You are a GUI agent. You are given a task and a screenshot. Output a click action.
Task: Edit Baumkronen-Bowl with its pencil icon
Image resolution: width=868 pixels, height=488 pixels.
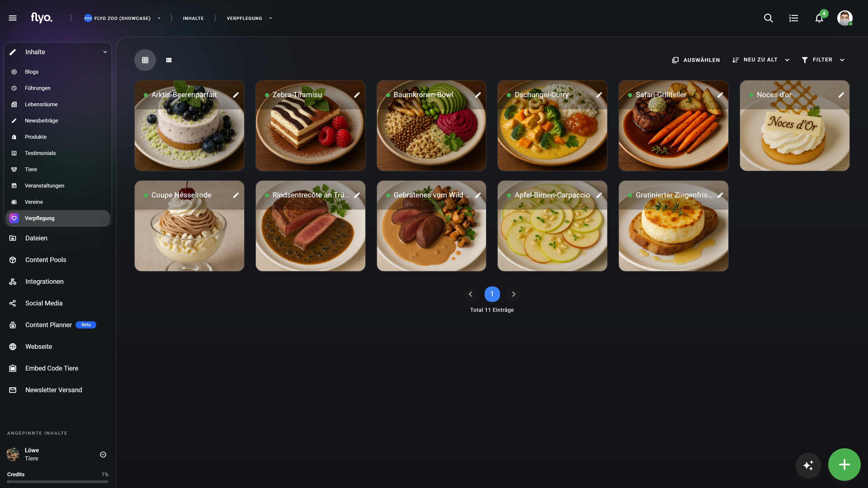coord(478,95)
